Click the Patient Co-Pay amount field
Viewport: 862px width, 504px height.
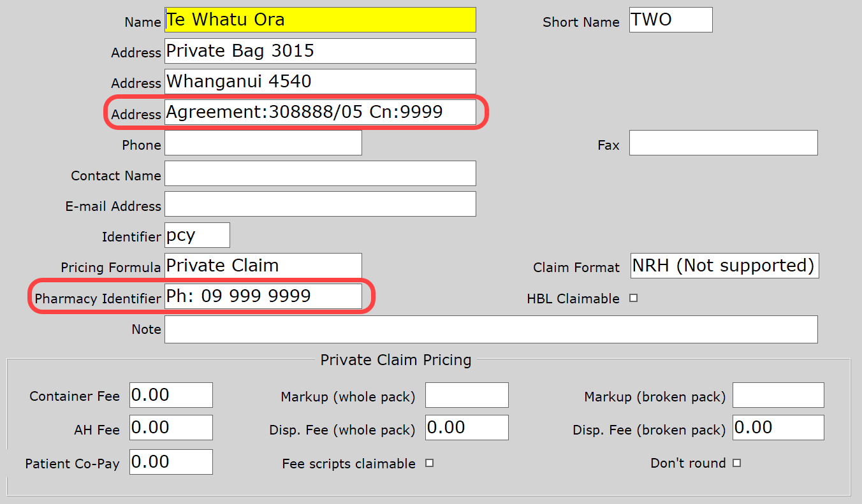click(171, 462)
